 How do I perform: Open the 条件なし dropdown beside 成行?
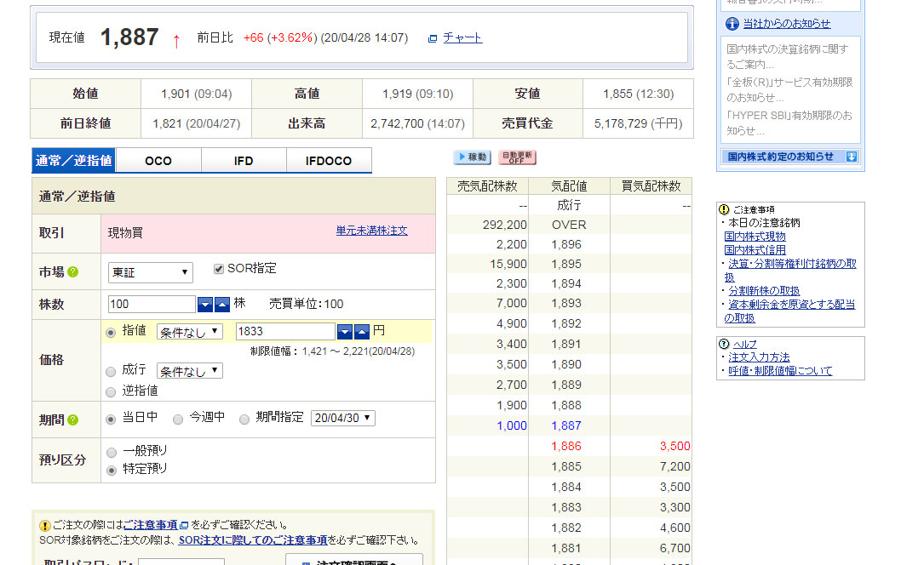point(189,371)
